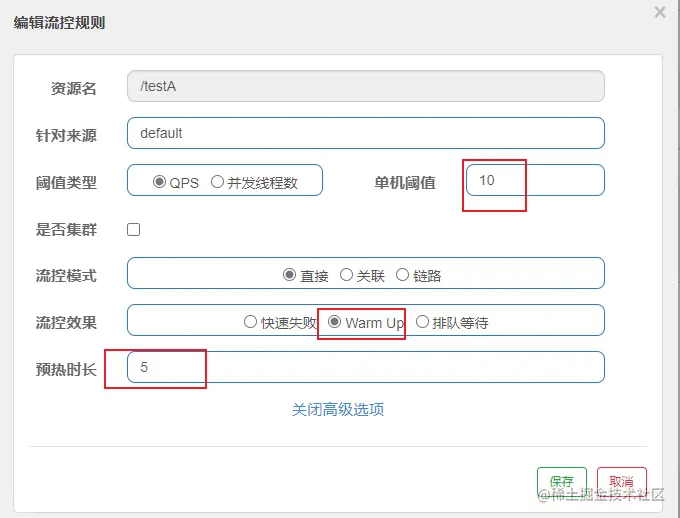Click the 单机阈值 label
The width and height of the screenshot is (680, 518).
pos(405,183)
